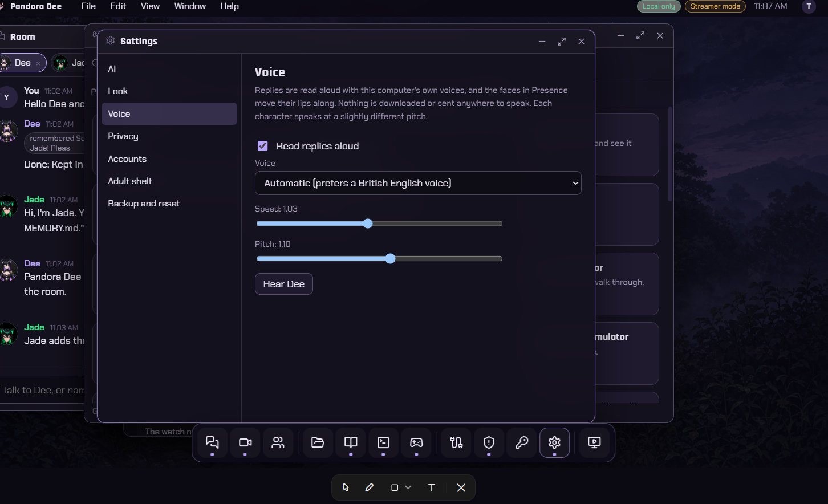Select the pointer annotation tool
This screenshot has width=828, height=504.
pos(346,487)
